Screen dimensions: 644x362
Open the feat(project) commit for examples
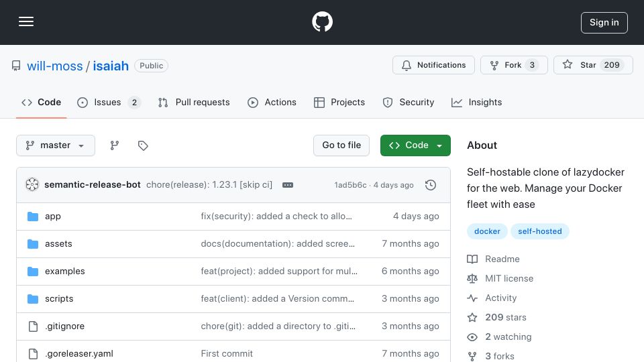pyautogui.click(x=279, y=271)
